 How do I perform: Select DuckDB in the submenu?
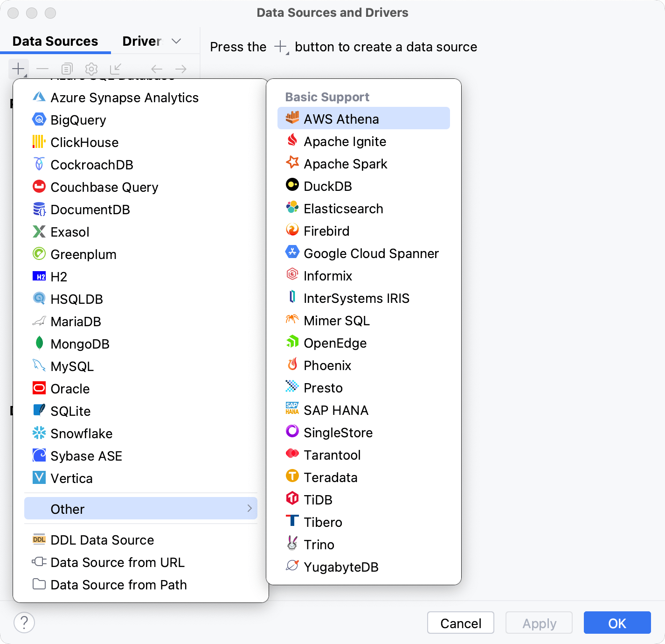(x=328, y=186)
